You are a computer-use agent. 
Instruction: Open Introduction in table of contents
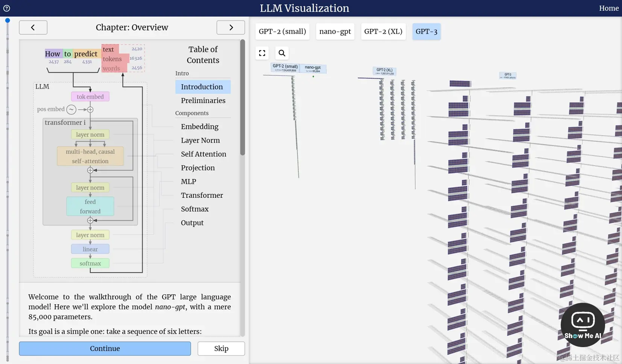click(x=203, y=87)
